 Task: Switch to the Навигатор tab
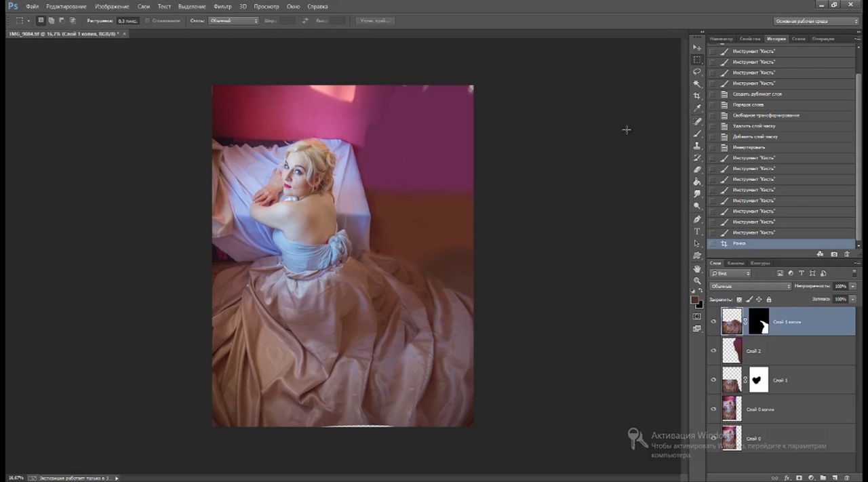pyautogui.click(x=722, y=39)
